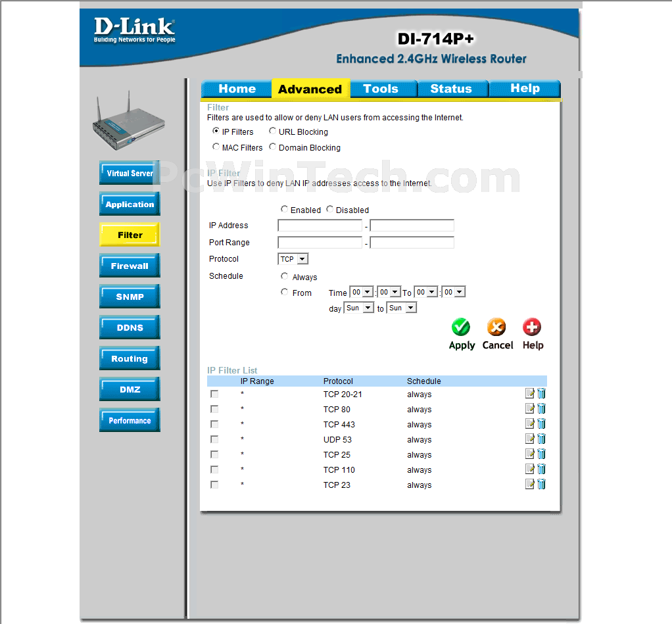The height and width of the screenshot is (624, 672).
Task: Click the starting IP Address field
Action: [320, 226]
